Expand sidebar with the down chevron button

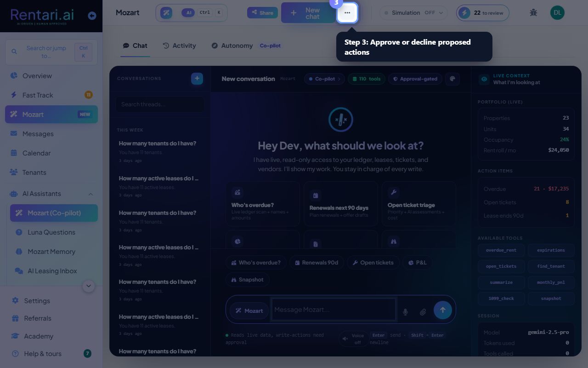pyautogui.click(x=89, y=286)
